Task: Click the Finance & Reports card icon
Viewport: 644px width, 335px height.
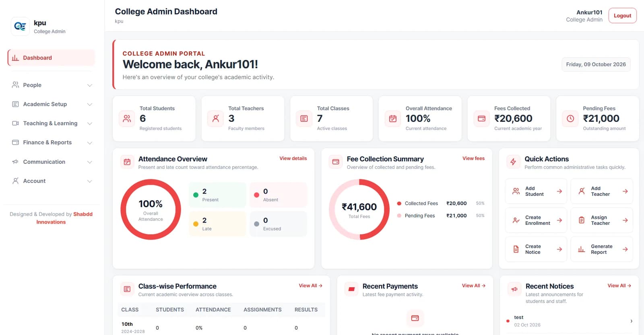Action: 15,142
